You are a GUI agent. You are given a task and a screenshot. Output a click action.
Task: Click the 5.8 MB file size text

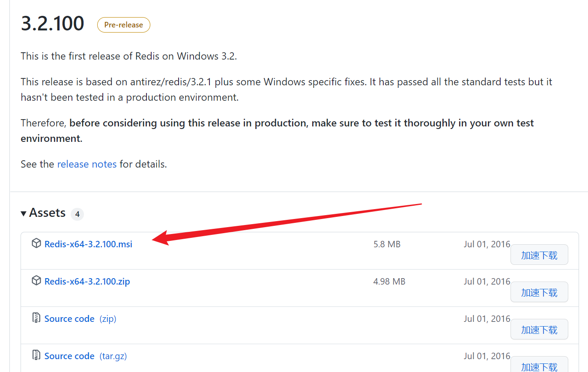point(387,244)
